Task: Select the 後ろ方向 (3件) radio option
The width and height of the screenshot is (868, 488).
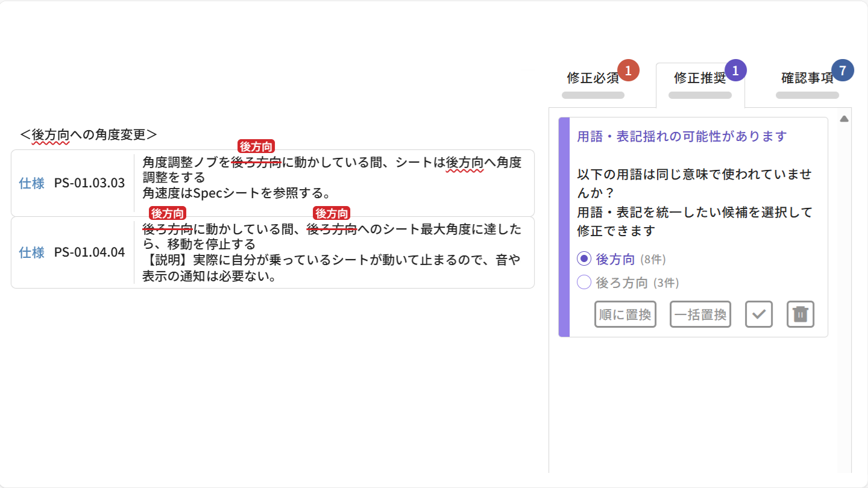Action: tap(583, 281)
